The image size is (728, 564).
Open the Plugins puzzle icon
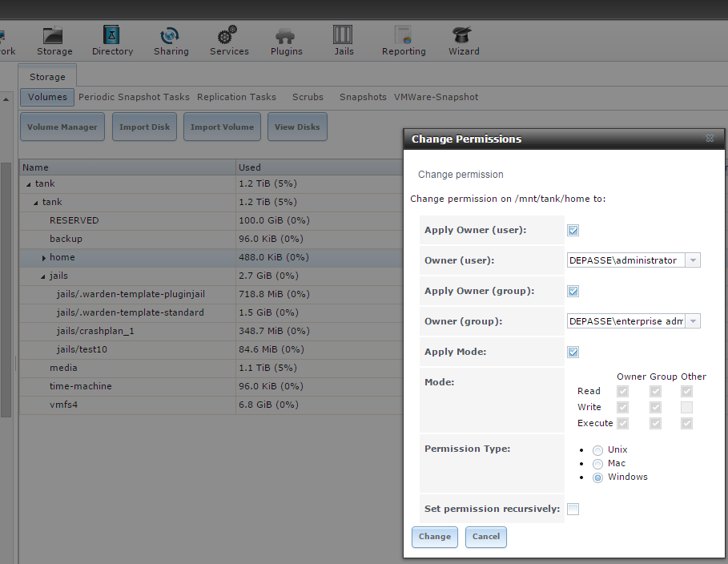pyautogui.click(x=286, y=40)
